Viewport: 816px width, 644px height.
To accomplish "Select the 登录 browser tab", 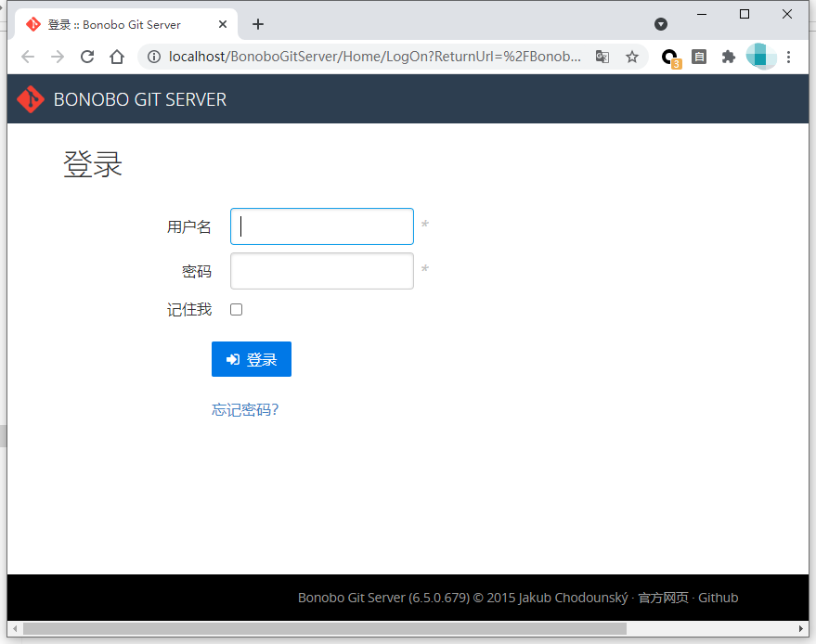I will (121, 23).
